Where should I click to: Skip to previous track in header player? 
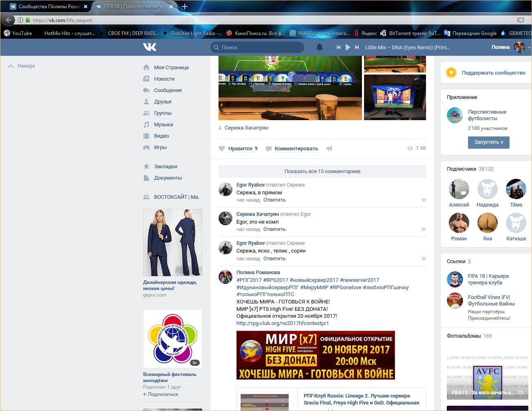click(338, 47)
